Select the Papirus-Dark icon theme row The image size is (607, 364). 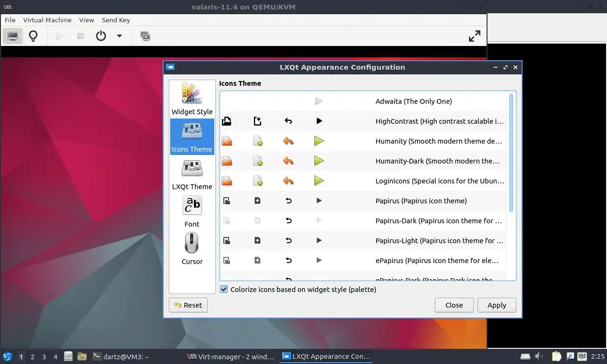coord(363,221)
